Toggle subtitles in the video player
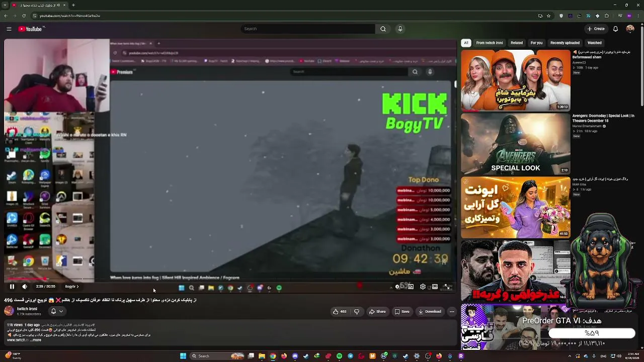The image size is (644, 362). [411, 287]
